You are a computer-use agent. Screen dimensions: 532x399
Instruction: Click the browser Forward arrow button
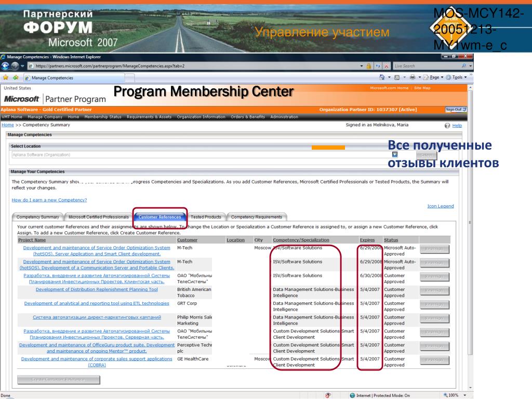(x=15, y=66)
